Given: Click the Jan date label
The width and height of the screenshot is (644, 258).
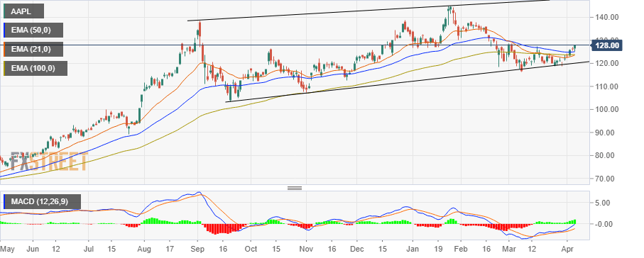Looking at the screenshot, I should click(x=413, y=249).
